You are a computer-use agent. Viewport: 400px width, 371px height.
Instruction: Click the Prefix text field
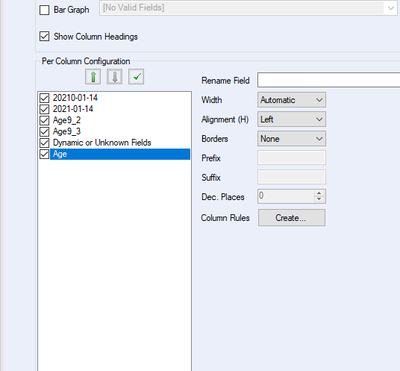291,158
